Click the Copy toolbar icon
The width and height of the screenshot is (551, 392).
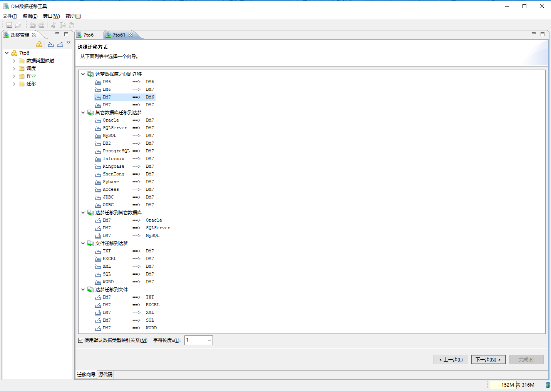(62, 25)
